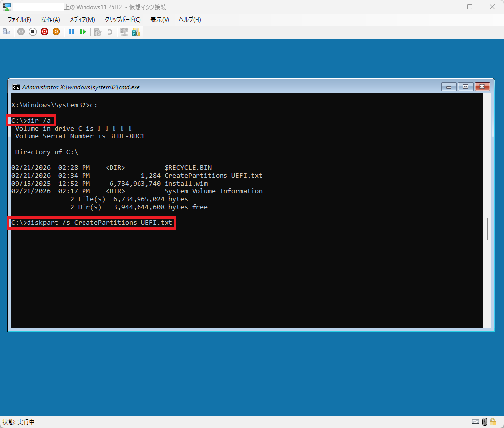The image size is (504, 428).
Task: Click the cmd window vertical scrollbar thumb
Action: click(487, 229)
